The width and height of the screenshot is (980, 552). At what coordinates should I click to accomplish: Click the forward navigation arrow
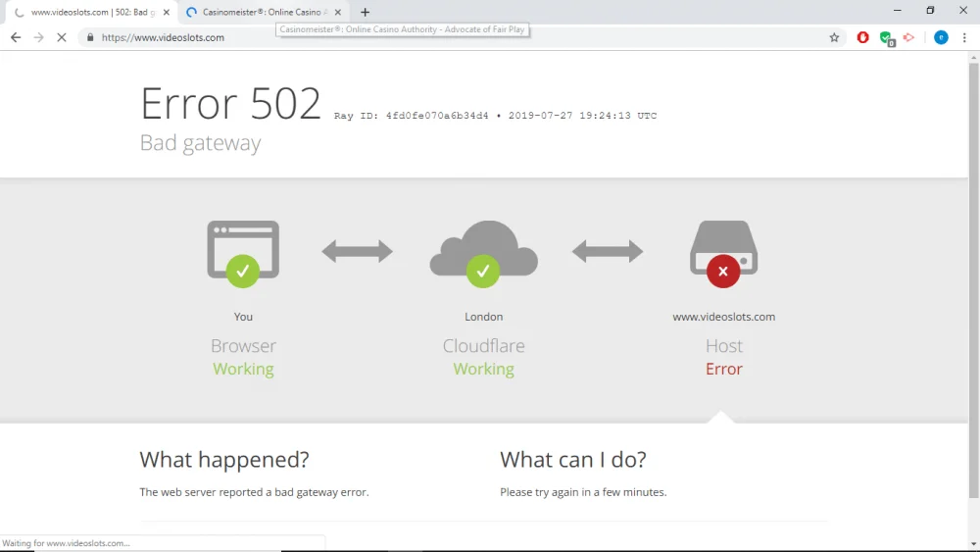pos(39,37)
